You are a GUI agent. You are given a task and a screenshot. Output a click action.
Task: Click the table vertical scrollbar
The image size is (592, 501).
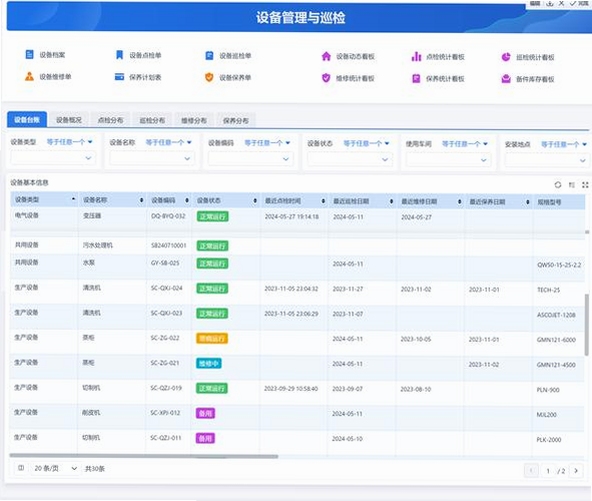click(x=586, y=325)
